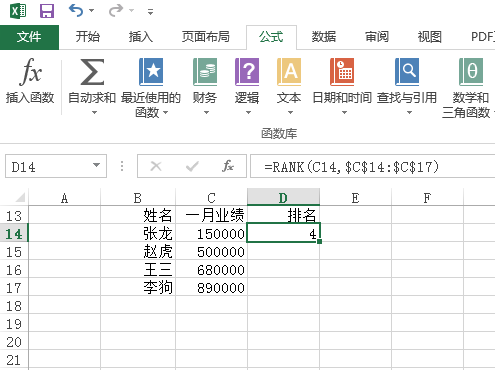Select column D header

pyautogui.click(x=283, y=198)
